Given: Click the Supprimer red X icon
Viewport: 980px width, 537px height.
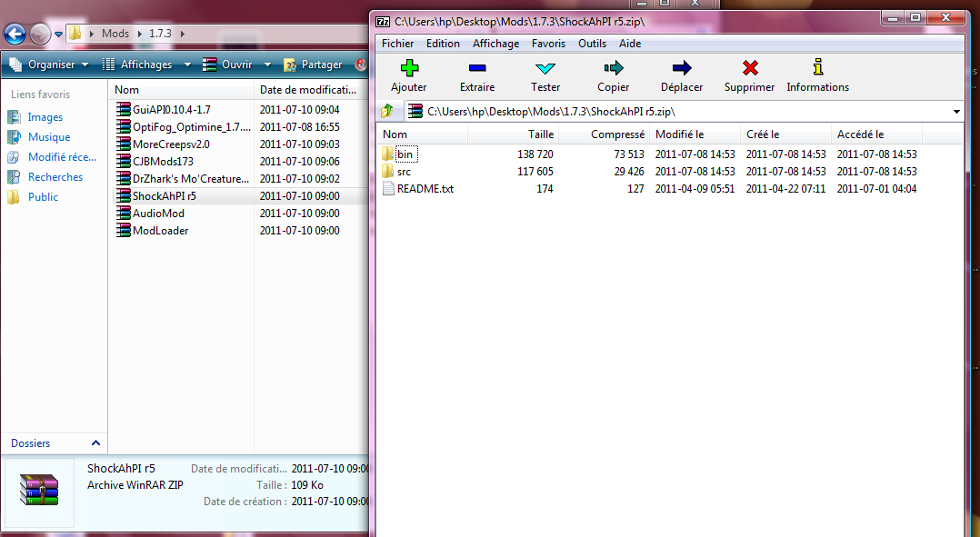Looking at the screenshot, I should pos(750,67).
